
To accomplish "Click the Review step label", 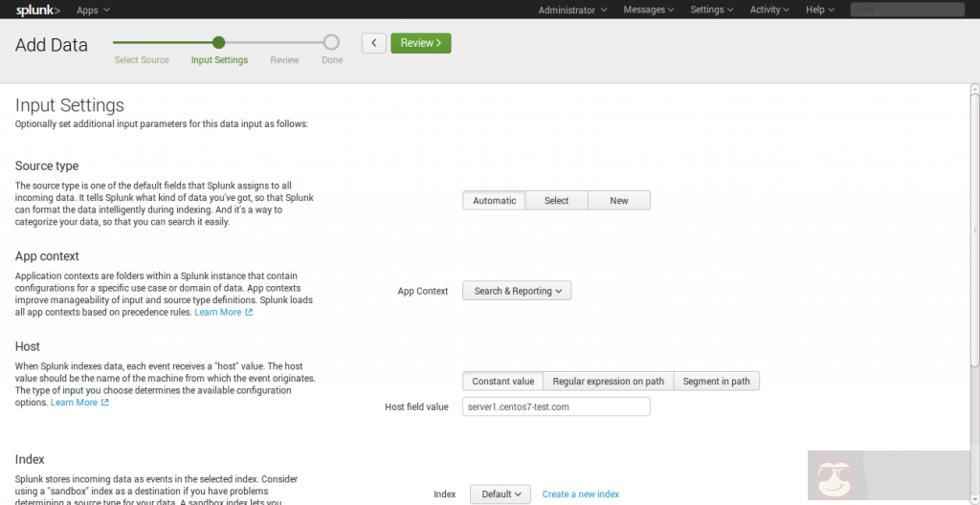I will (x=284, y=60).
